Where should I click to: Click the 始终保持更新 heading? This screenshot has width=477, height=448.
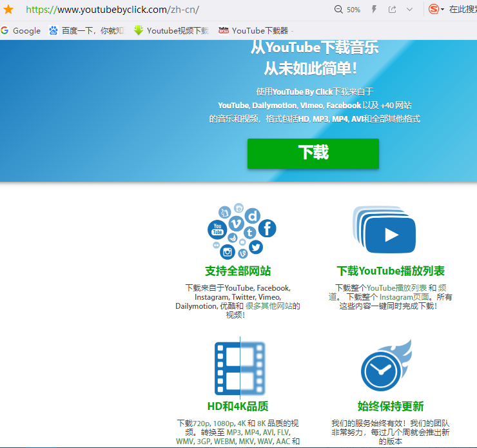coord(391,406)
